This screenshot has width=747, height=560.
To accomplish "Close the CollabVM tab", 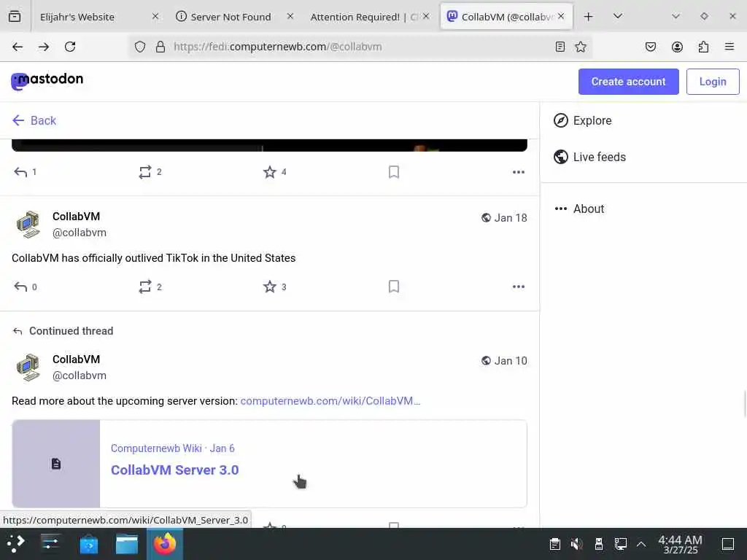I will [561, 17].
